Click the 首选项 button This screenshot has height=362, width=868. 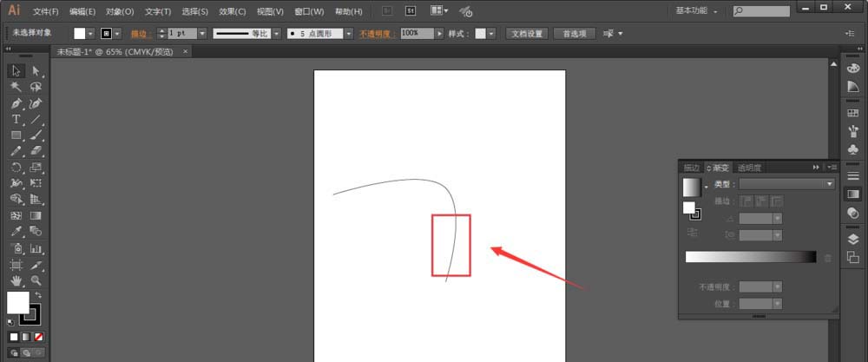pos(574,33)
